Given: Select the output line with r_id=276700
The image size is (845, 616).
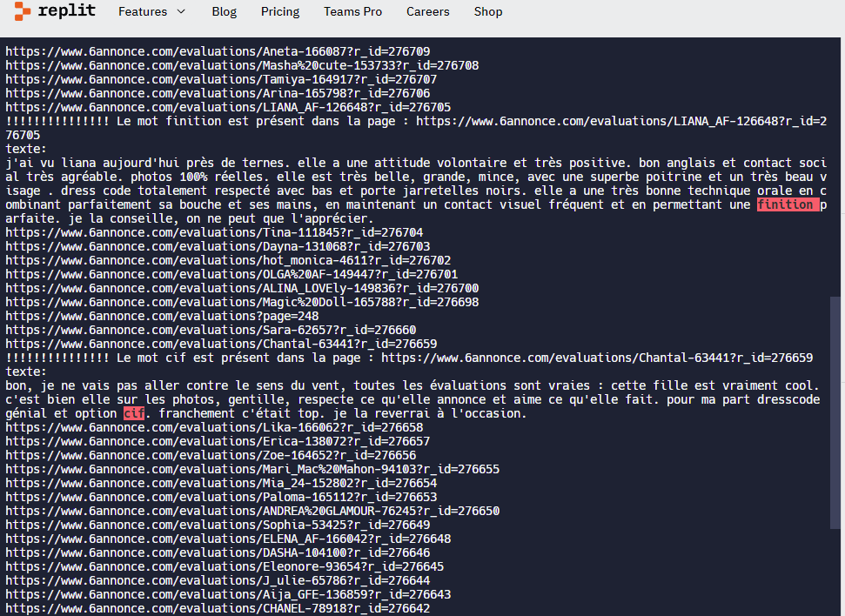Looking at the screenshot, I should 242,288.
